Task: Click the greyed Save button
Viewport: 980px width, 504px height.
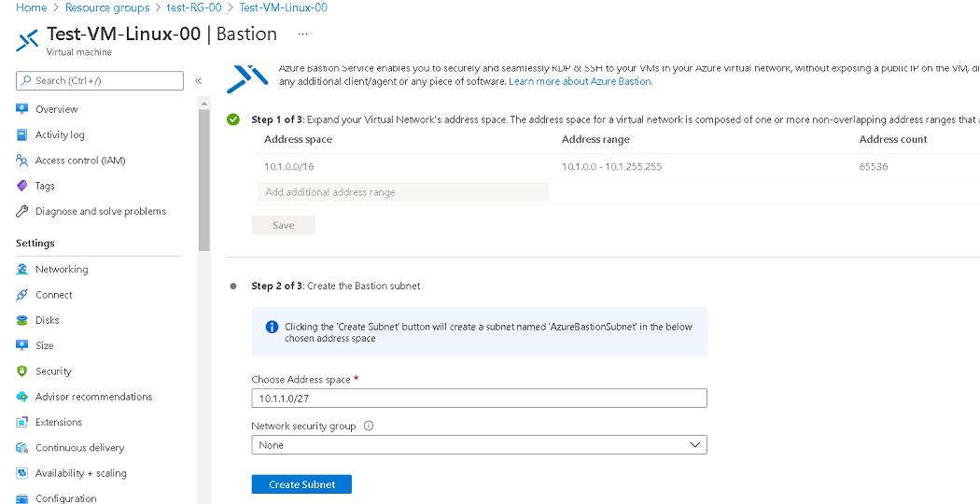Action: click(284, 225)
